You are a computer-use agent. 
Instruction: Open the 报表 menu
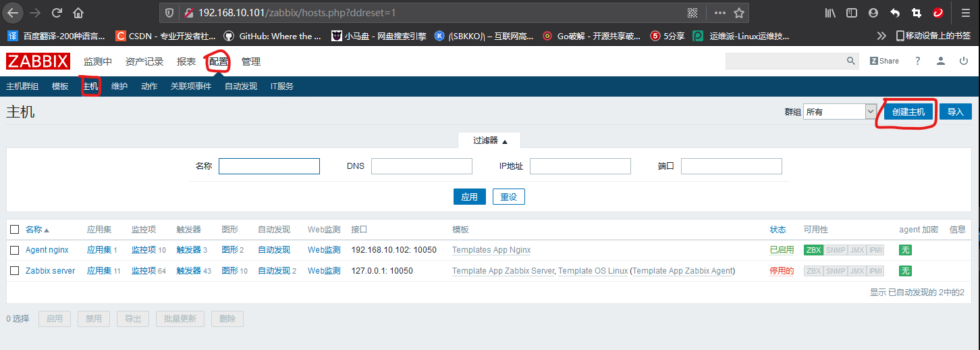pyautogui.click(x=186, y=61)
